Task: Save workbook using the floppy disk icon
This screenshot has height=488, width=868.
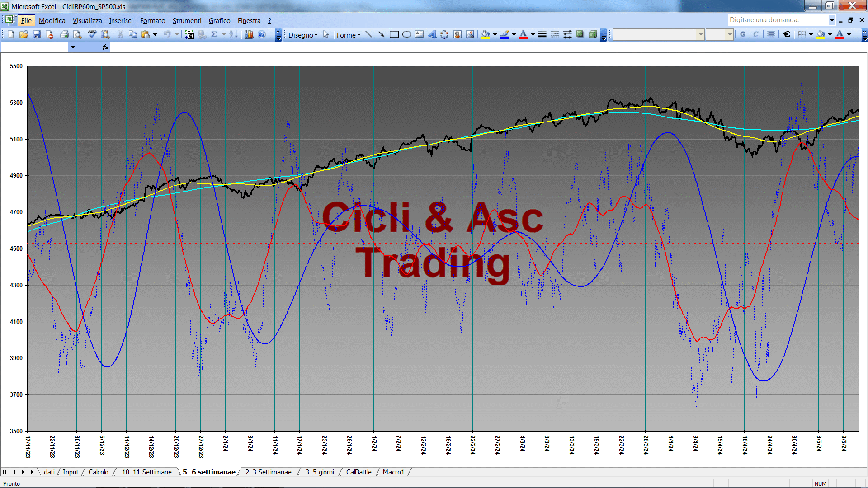Action: [37, 34]
